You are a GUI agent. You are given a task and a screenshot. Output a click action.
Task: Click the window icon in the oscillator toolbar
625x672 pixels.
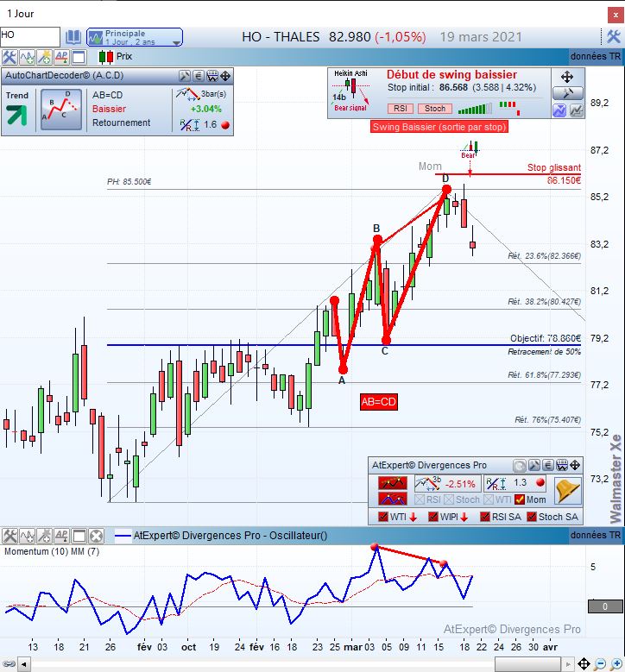coord(79,537)
